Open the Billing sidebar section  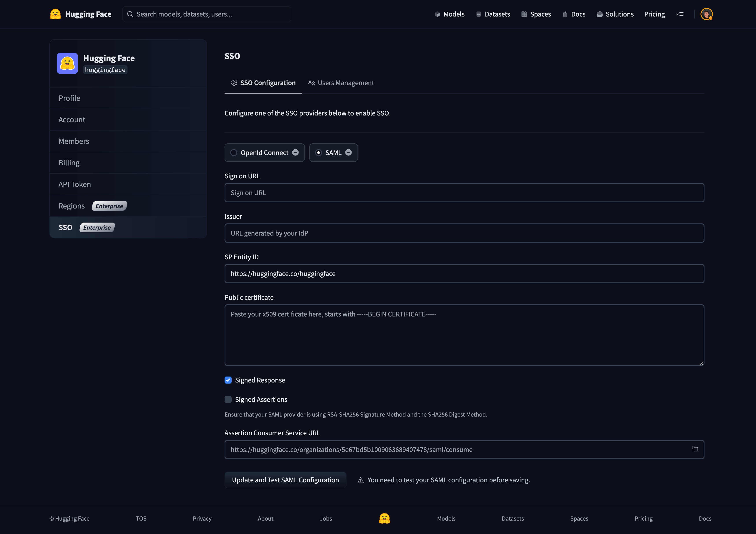(x=69, y=163)
